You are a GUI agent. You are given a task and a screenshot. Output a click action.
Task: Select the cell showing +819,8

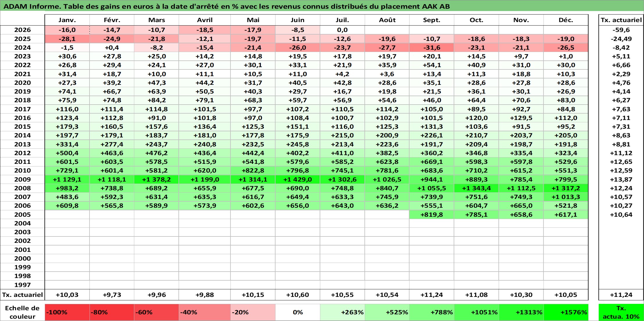432,215
